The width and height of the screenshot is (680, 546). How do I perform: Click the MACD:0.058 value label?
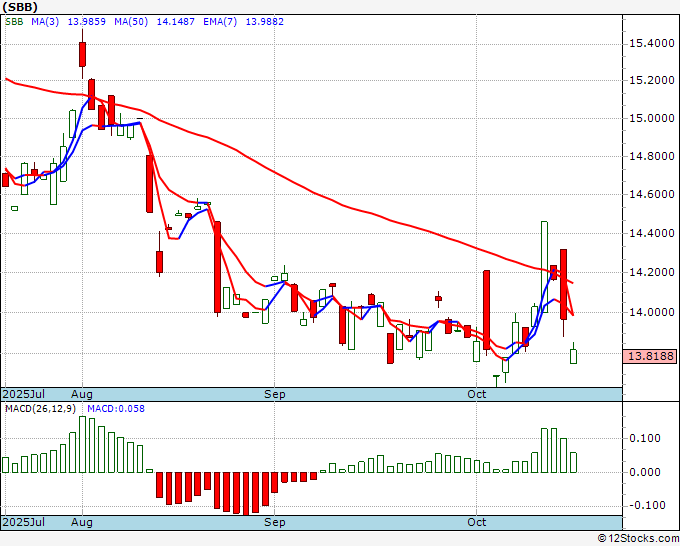(x=116, y=409)
